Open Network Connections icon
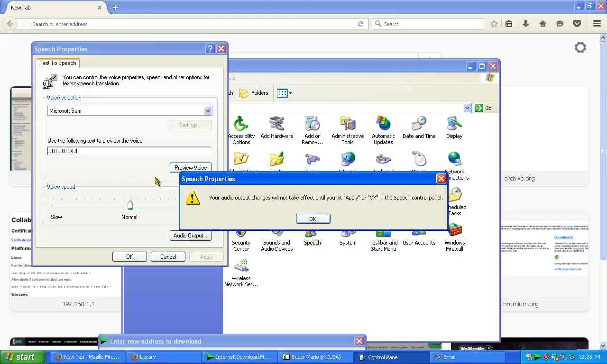 [455, 166]
